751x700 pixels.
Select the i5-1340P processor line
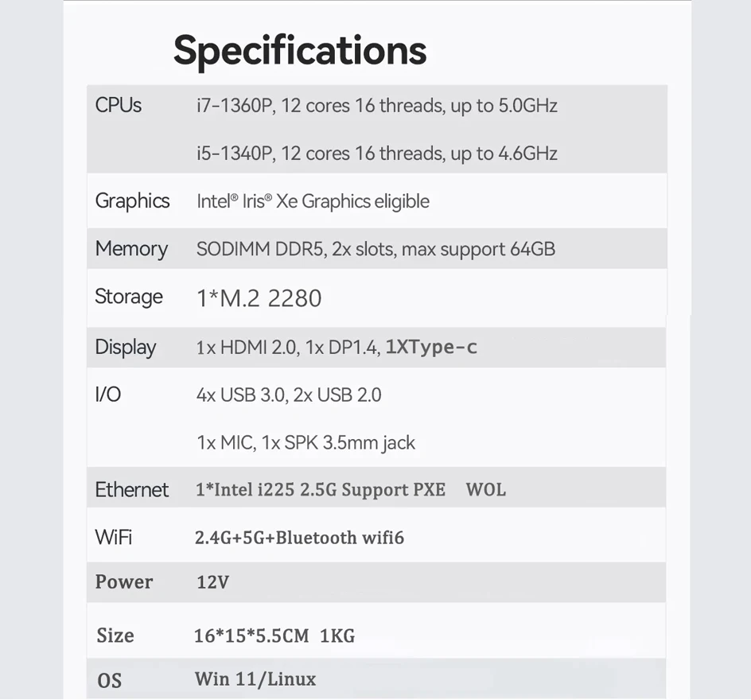376,154
